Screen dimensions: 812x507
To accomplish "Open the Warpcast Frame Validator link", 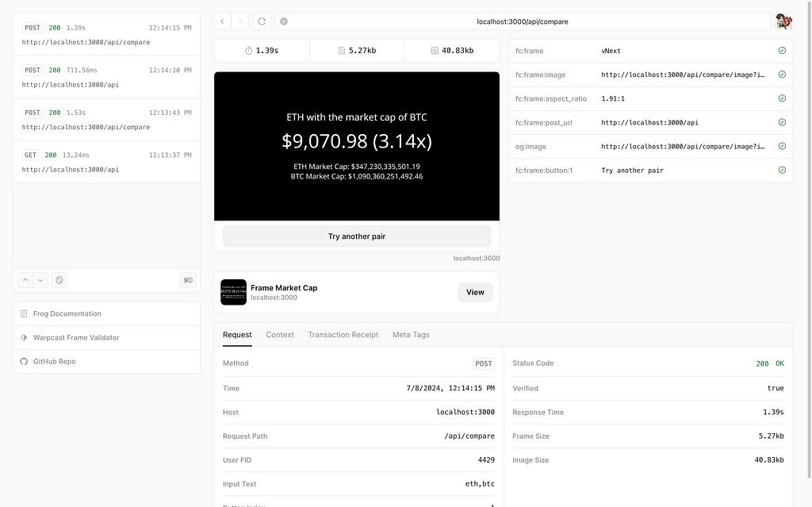I will pos(107,337).
